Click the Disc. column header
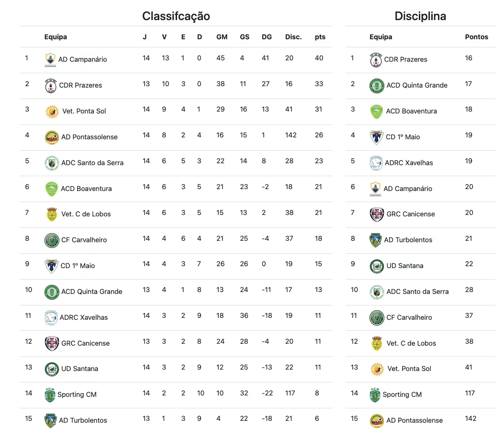Screen dimensions: 504x439 [293, 37]
